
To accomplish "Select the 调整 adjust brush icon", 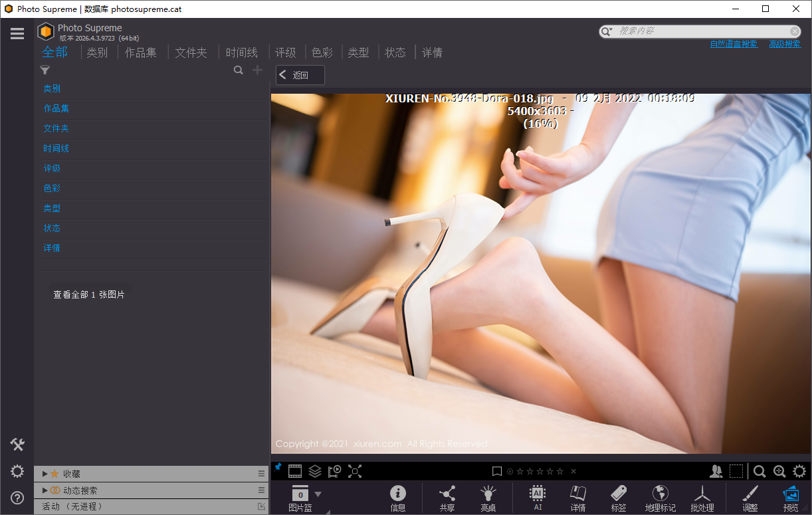I will tap(750, 498).
